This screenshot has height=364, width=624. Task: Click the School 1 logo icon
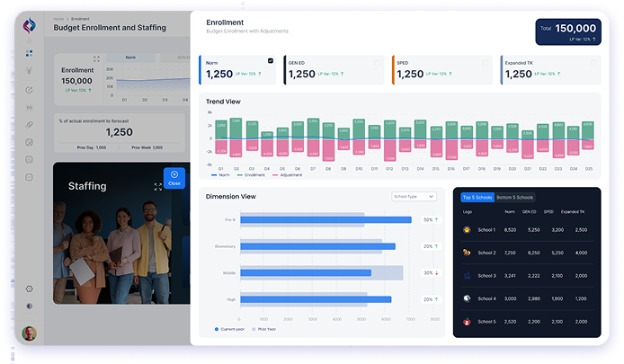pyautogui.click(x=468, y=229)
